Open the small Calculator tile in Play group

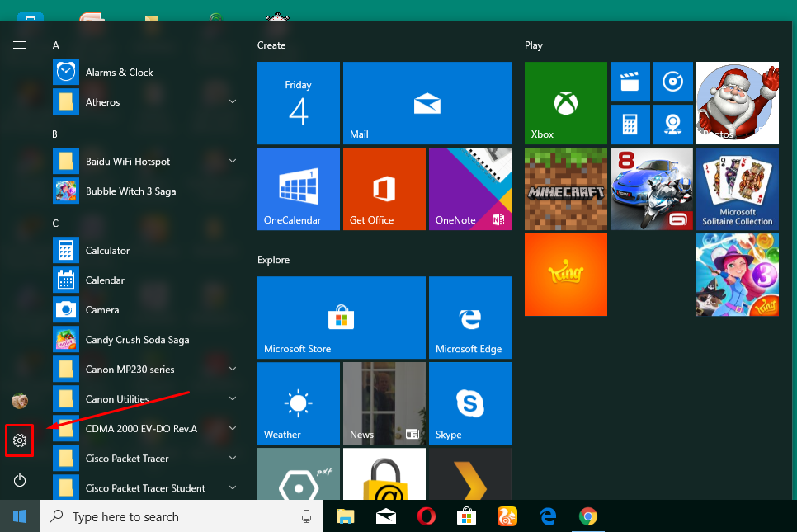(x=630, y=125)
